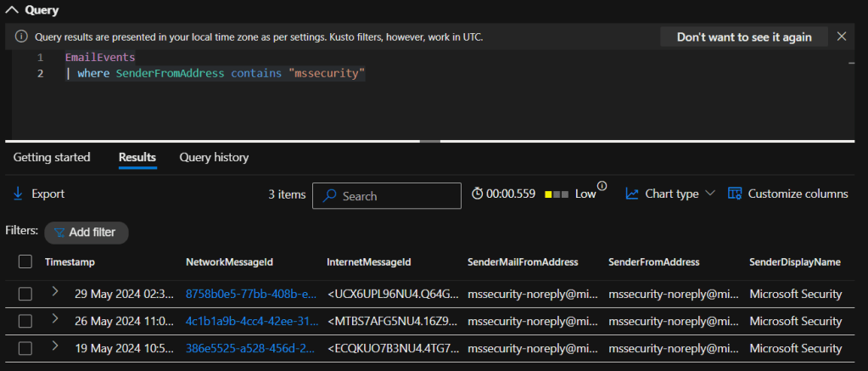
Task: Click the info icon in the banner
Action: (x=21, y=37)
